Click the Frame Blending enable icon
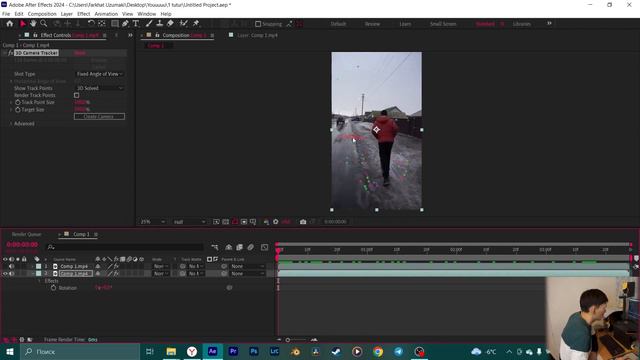640x360 pixels. pyautogui.click(x=240, y=247)
